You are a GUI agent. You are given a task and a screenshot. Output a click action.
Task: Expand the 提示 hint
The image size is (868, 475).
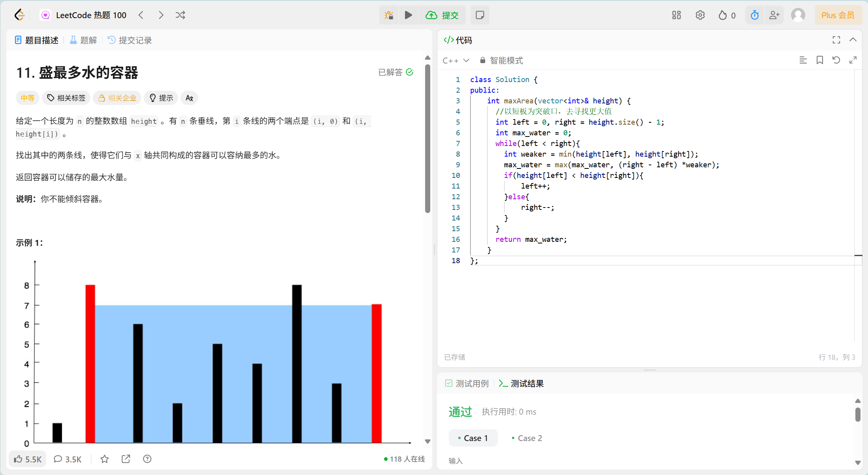(161, 98)
